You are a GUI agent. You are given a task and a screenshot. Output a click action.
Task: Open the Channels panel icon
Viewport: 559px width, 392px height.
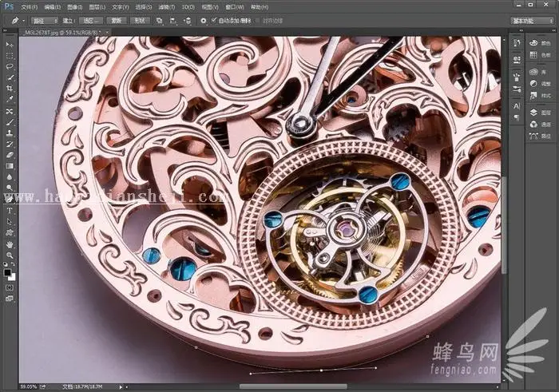tap(533, 125)
